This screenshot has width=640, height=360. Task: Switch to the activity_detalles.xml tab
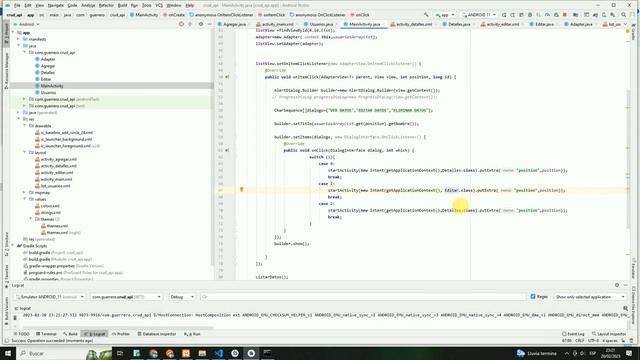coord(413,24)
